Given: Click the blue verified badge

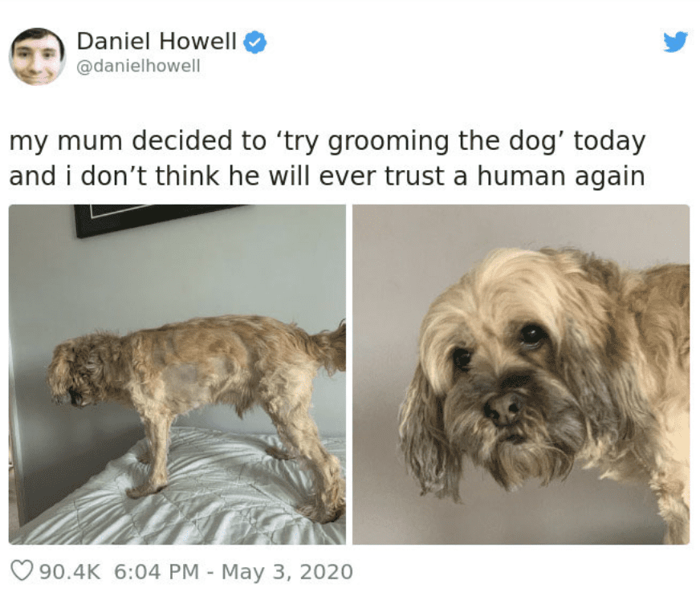Looking at the screenshot, I should click(254, 42).
